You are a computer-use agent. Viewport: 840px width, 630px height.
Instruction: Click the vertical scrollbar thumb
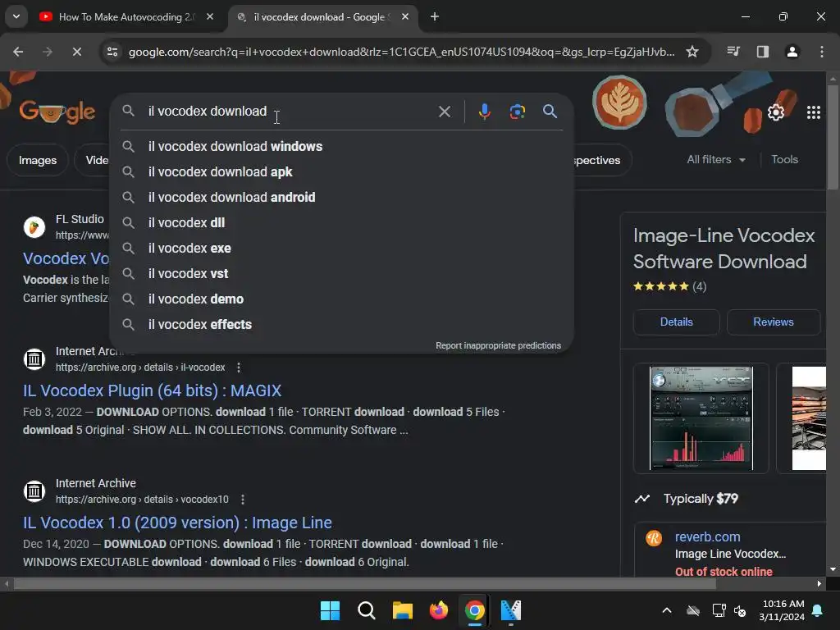coord(832,137)
